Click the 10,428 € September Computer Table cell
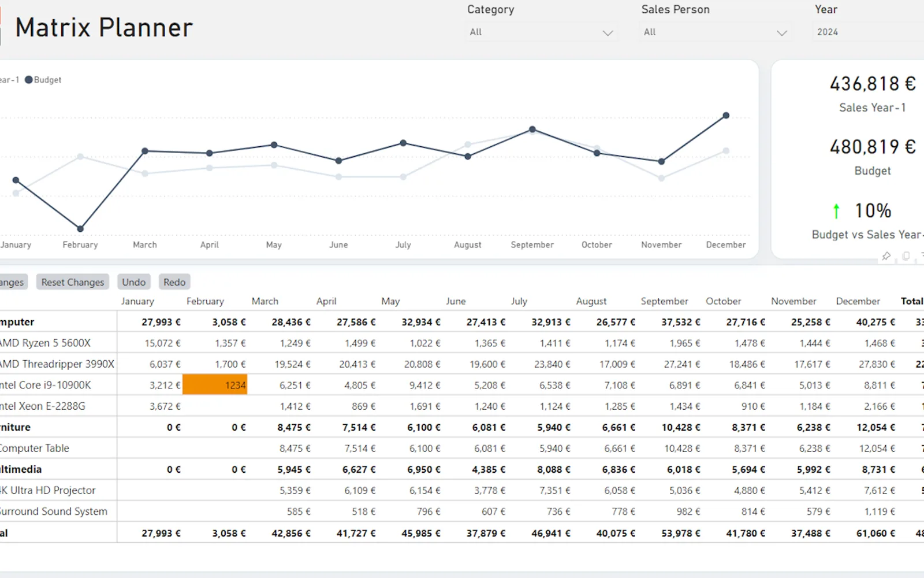This screenshot has height=578, width=924. coord(681,449)
